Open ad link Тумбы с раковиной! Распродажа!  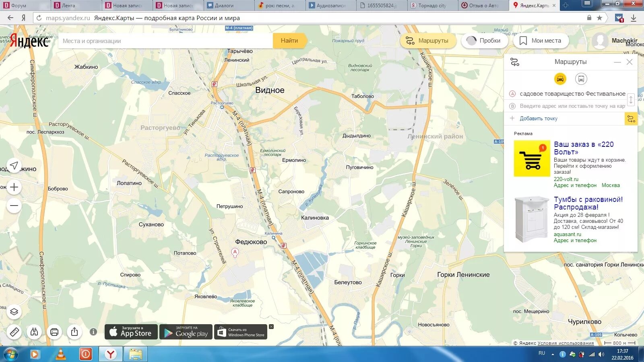tap(588, 203)
